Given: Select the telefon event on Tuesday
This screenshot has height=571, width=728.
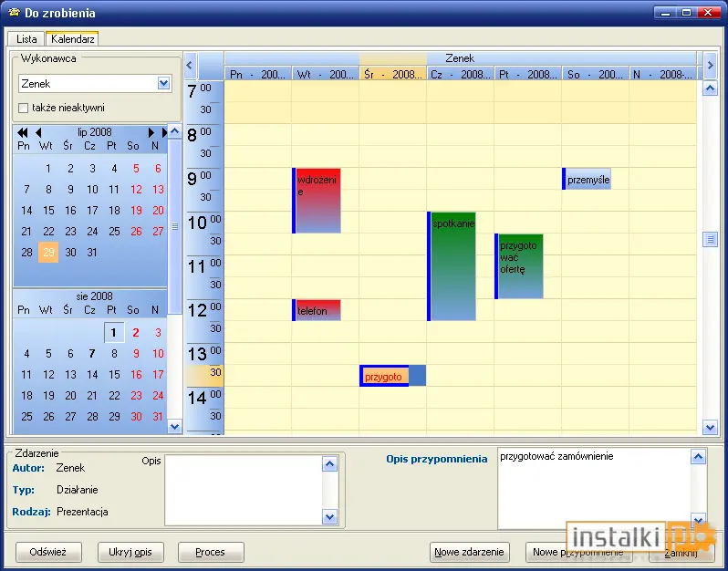Looking at the screenshot, I should (317, 310).
